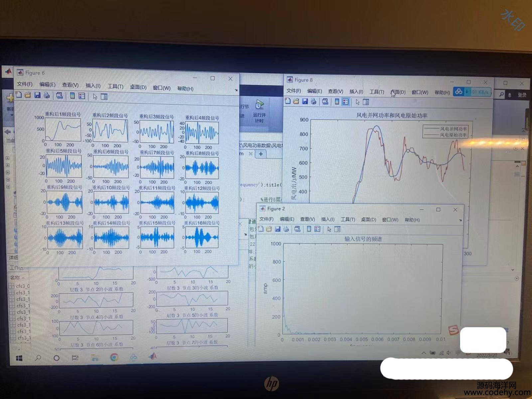532x399 pixels.
Task: Save Figure 6 with the disk icon
Action: (x=37, y=95)
